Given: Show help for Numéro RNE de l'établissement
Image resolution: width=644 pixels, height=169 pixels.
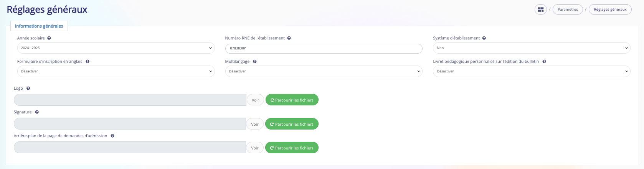Looking at the screenshot, I should (289, 38).
